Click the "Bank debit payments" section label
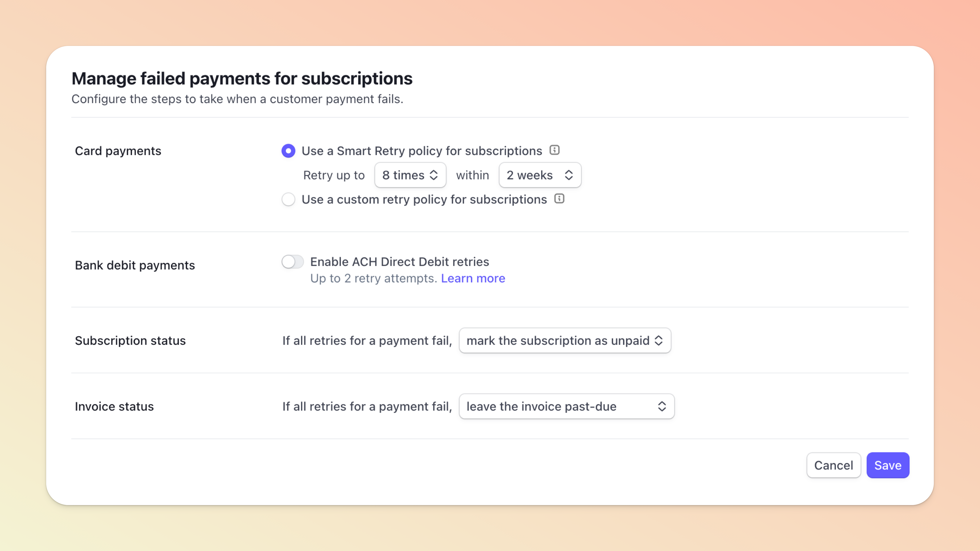Image resolution: width=980 pixels, height=551 pixels. click(135, 265)
